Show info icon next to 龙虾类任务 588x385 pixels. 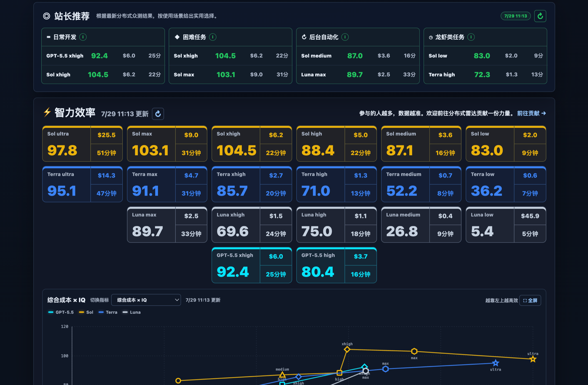pyautogui.click(x=471, y=37)
